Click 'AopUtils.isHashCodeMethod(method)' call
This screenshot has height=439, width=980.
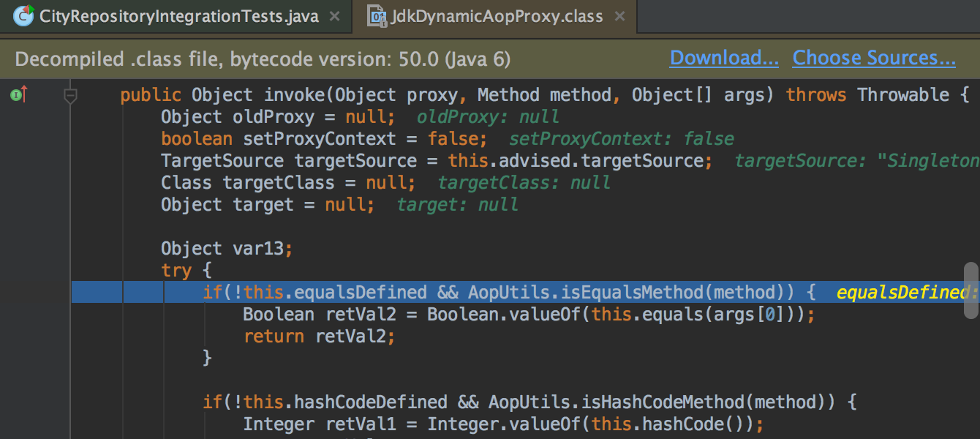[x=662, y=402]
